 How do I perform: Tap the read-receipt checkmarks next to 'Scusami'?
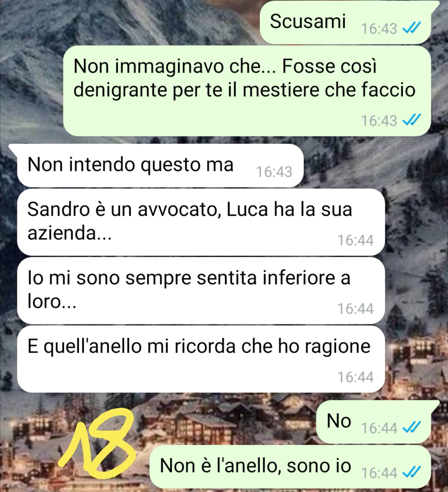(x=411, y=29)
